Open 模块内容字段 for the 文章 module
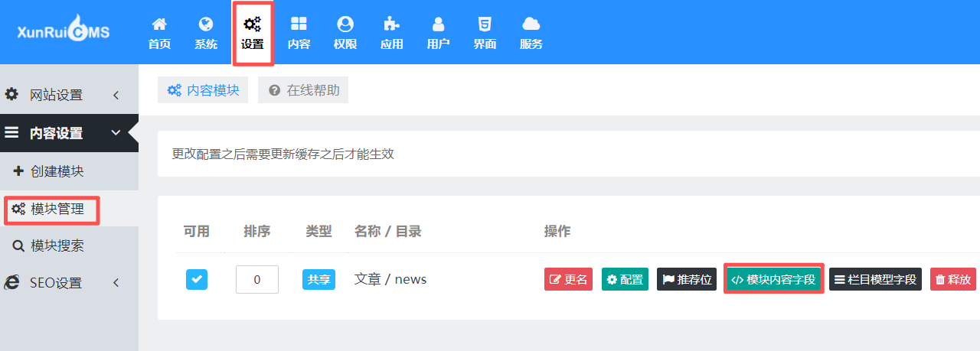This screenshot has height=351, width=980. pyautogui.click(x=773, y=279)
